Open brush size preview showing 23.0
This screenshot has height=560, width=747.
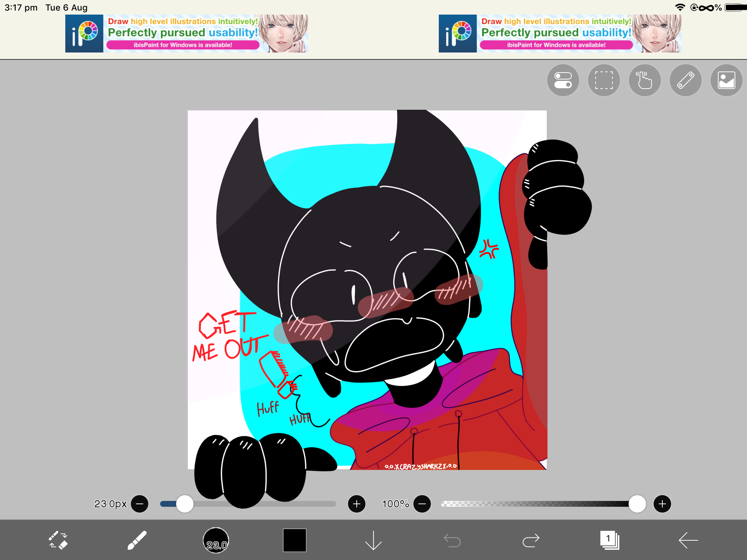point(216,540)
